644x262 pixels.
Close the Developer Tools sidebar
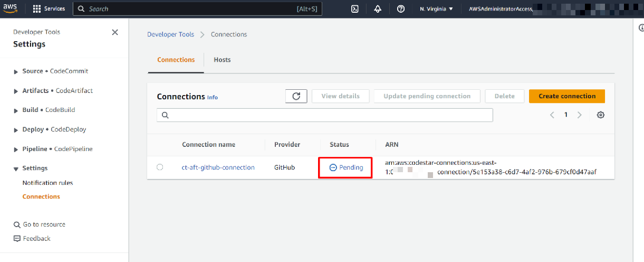[115, 32]
